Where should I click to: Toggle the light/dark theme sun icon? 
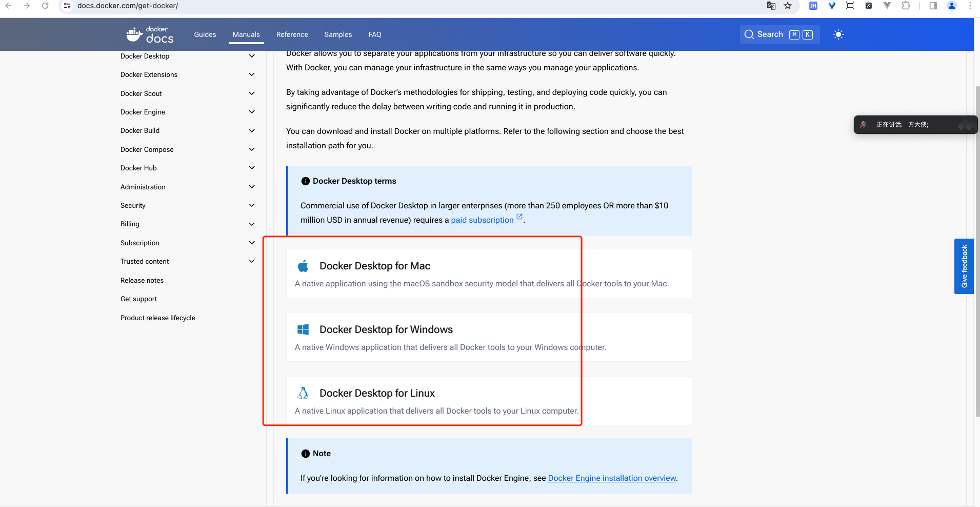click(838, 34)
